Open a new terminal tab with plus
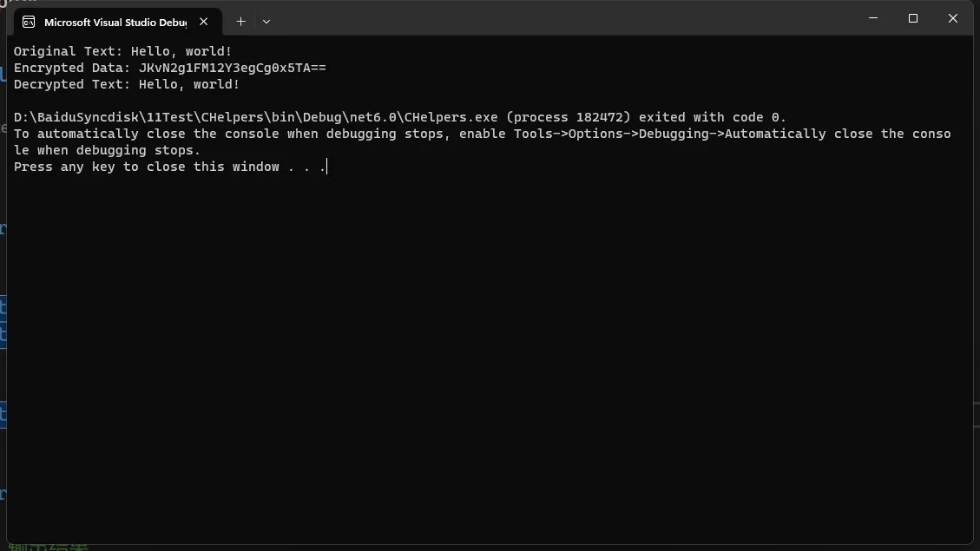 tap(240, 21)
